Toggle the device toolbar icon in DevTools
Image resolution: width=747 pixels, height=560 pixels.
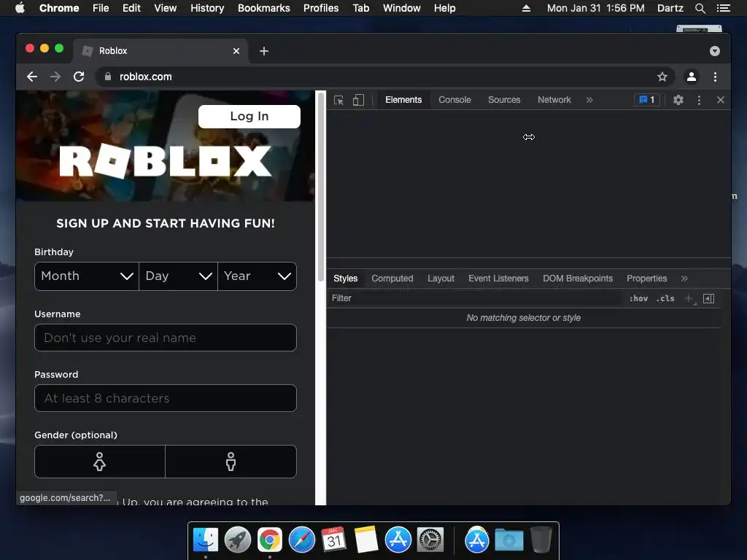pos(358,100)
